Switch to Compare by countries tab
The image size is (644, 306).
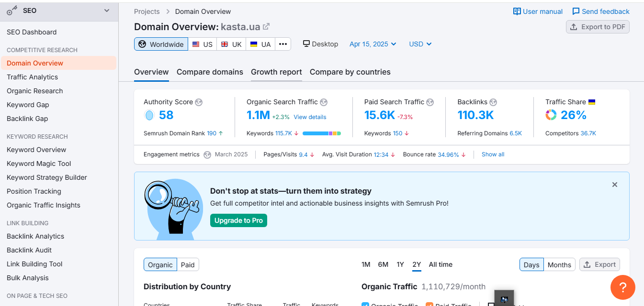350,72
